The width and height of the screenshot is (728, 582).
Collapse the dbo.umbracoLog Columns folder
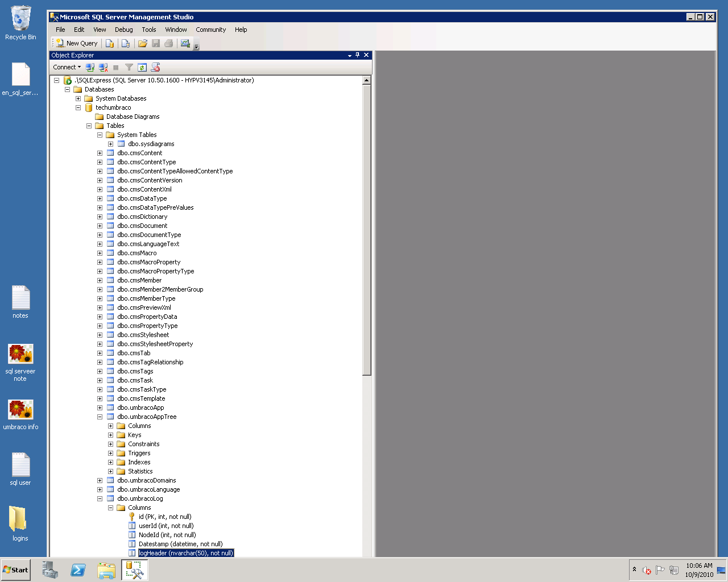110,508
